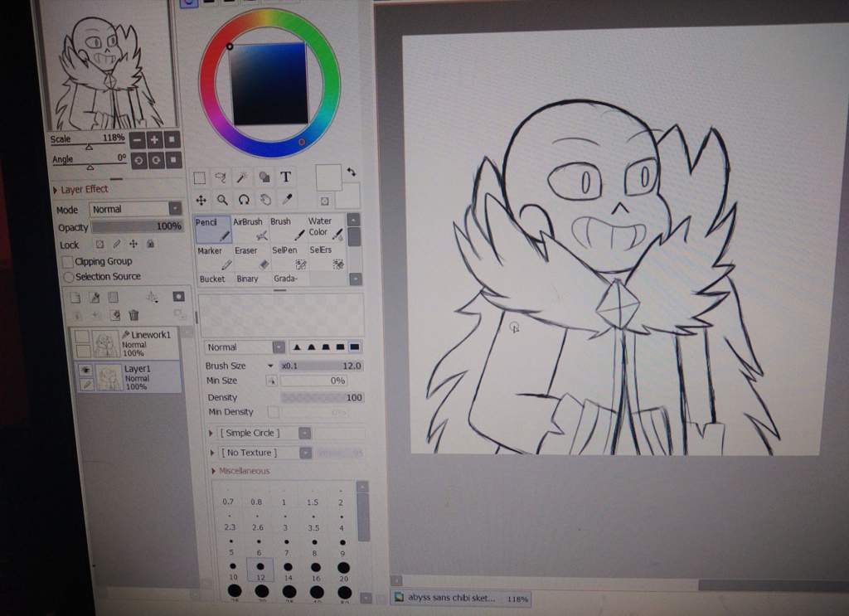Expand the No Texture section
Viewport: 849px width, 616px height.
(x=212, y=453)
